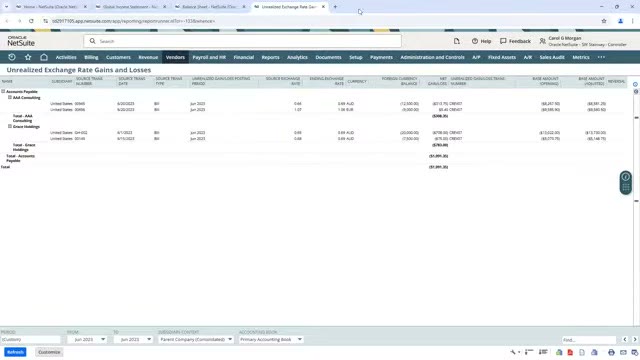640x360 pixels.
Task: Open the Metrics menu
Action: point(581,58)
